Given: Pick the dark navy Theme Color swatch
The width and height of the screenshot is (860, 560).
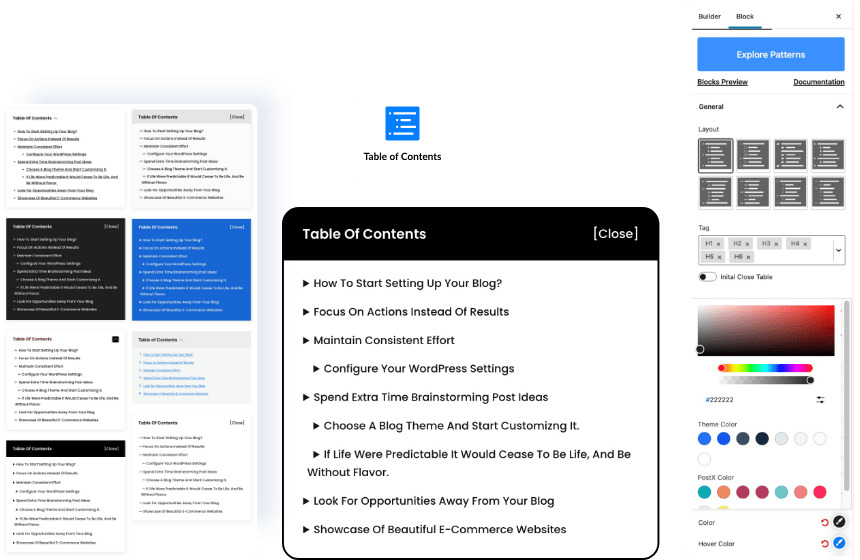Looking at the screenshot, I should pos(762,438).
